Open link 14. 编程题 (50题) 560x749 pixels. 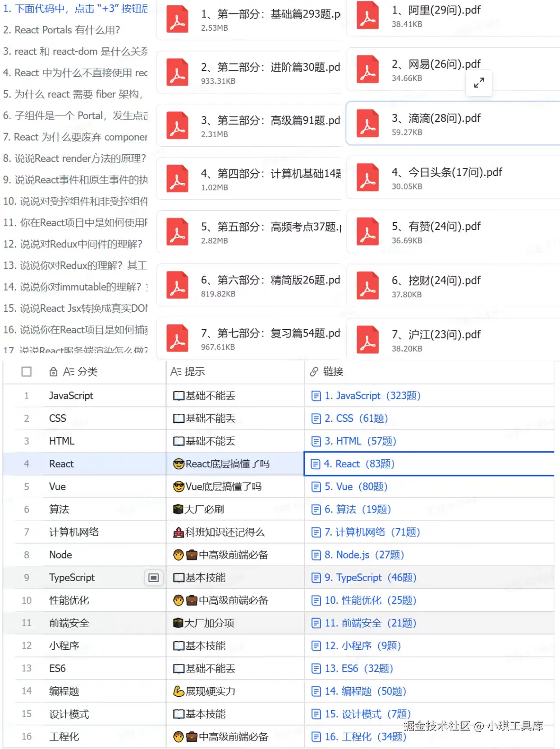(x=366, y=691)
